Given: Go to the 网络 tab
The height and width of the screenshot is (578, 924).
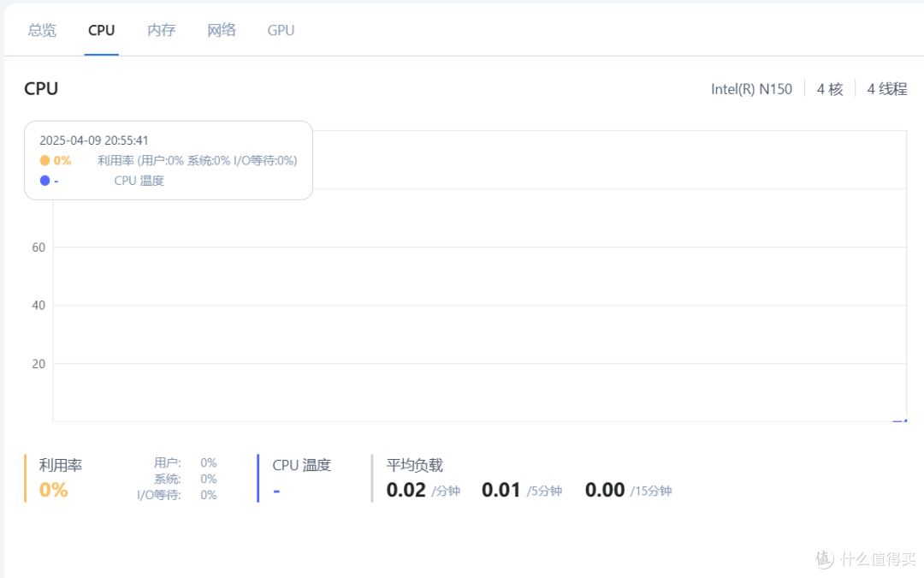Looking at the screenshot, I should [221, 30].
